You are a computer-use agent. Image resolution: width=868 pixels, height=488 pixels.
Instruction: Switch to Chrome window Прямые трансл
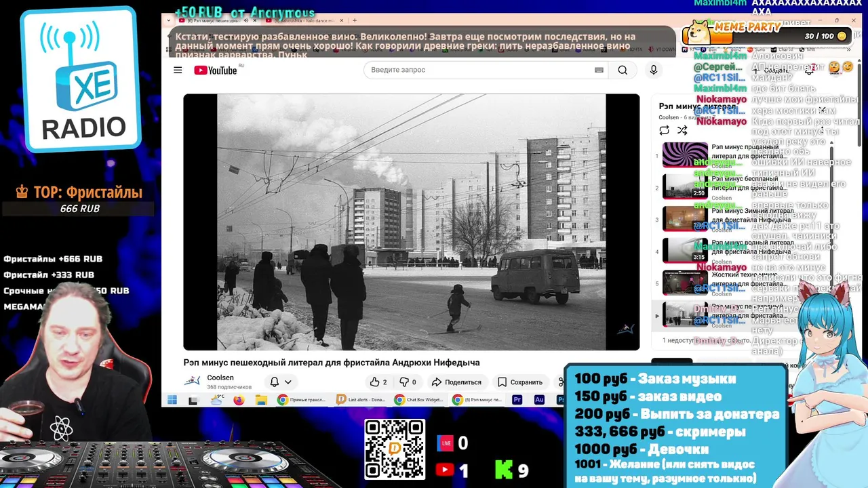point(303,400)
